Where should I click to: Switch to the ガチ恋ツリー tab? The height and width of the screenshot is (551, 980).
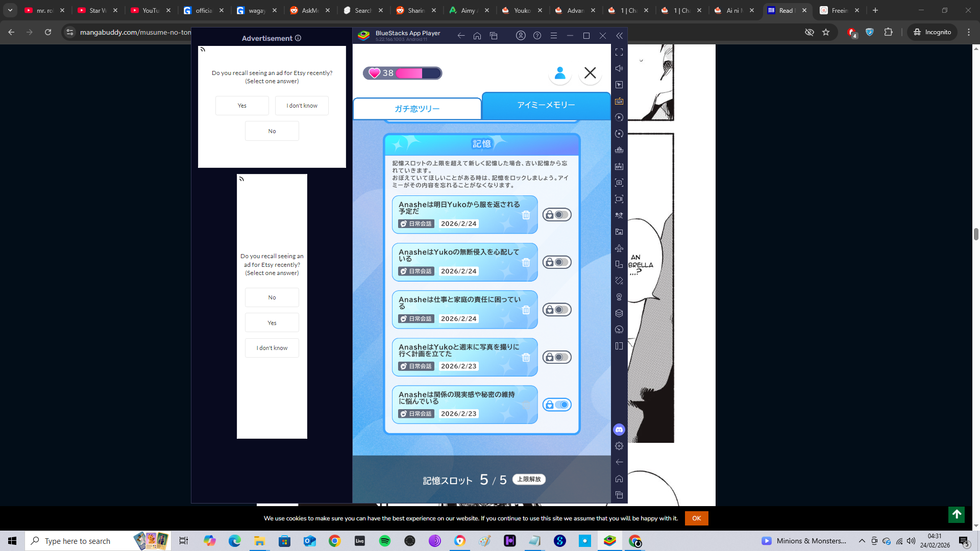[x=417, y=109]
